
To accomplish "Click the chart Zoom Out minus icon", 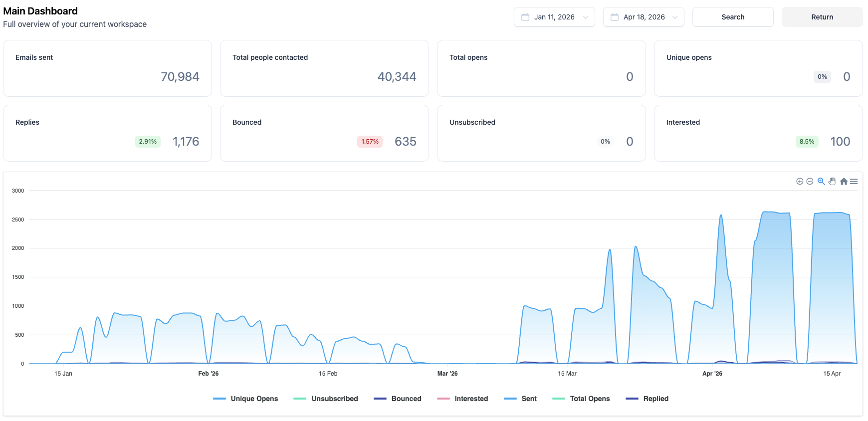I will (x=810, y=182).
